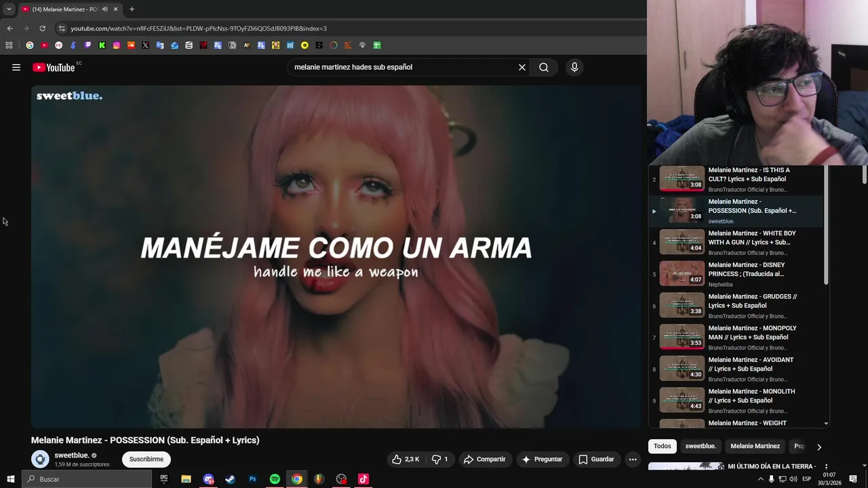Open the Netflix bookmark
This screenshot has height=488, width=868.
tap(203, 45)
